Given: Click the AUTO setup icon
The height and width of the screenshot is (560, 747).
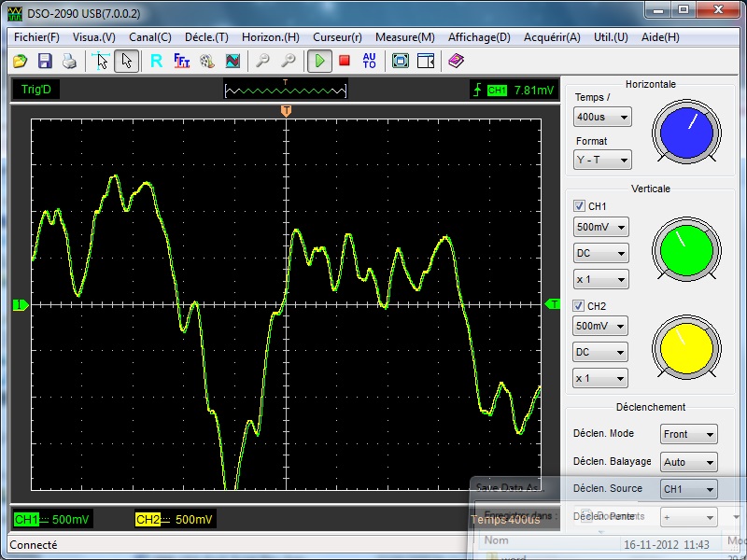Looking at the screenshot, I should coord(369,62).
